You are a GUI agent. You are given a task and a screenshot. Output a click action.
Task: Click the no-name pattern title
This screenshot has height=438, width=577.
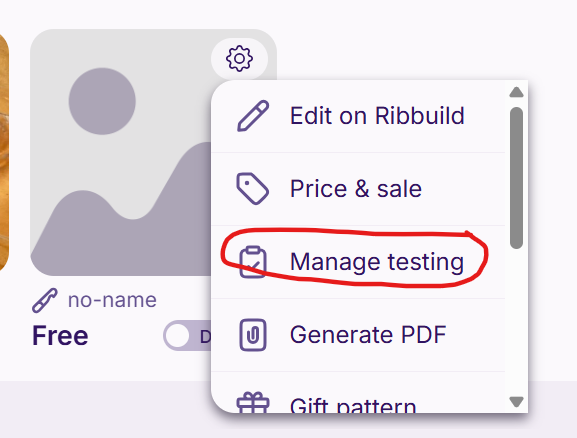(x=112, y=300)
